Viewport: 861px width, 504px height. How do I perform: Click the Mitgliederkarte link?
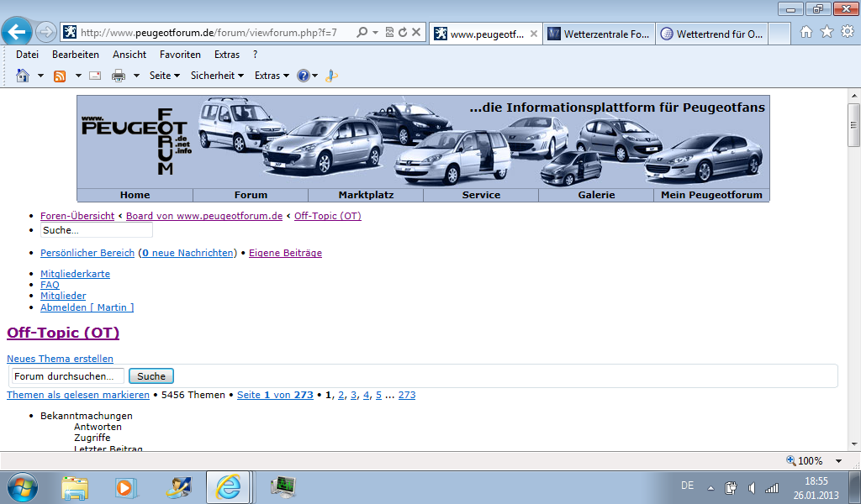(x=75, y=274)
